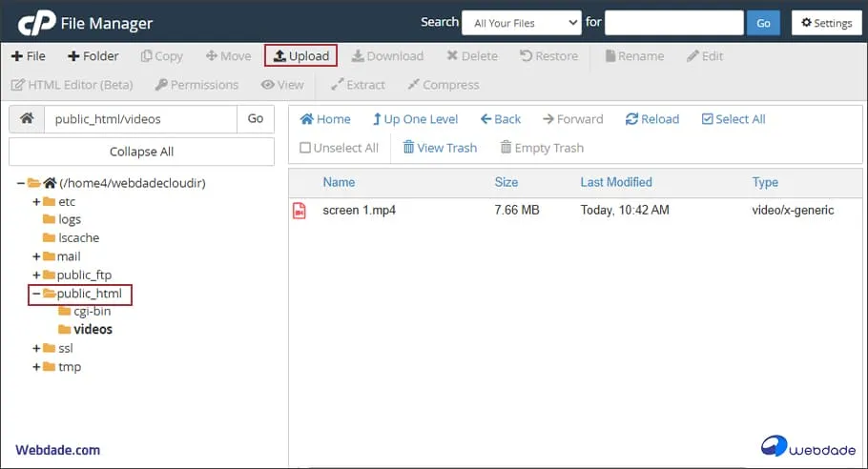This screenshot has height=469, width=868.
Task: Sort files by Last Modified column
Action: pyautogui.click(x=615, y=182)
